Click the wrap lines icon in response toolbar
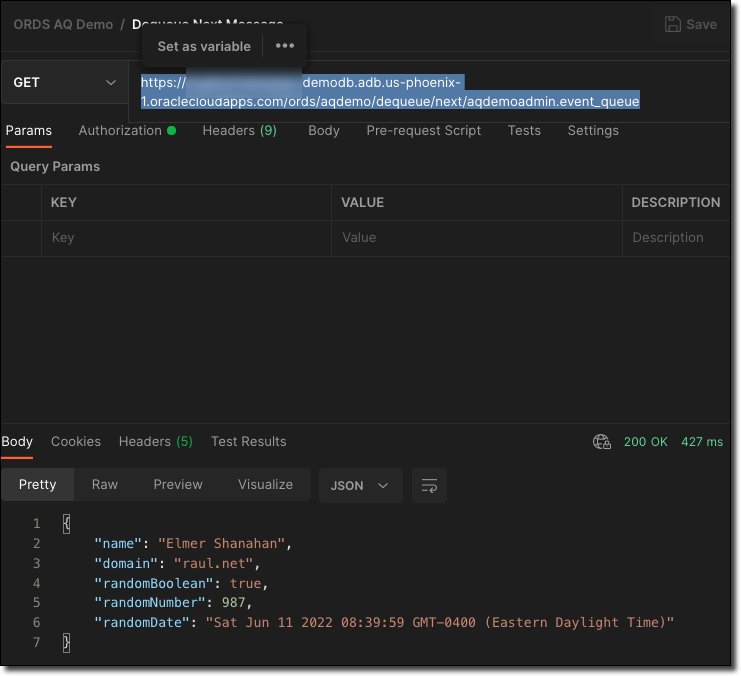Viewport: 741px width, 676px height. point(429,485)
